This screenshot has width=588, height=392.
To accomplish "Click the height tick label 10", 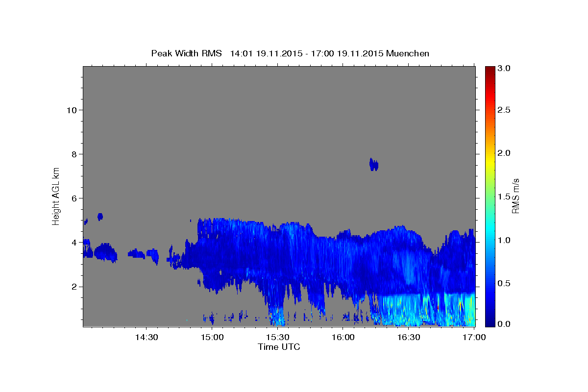I will (x=72, y=110).
